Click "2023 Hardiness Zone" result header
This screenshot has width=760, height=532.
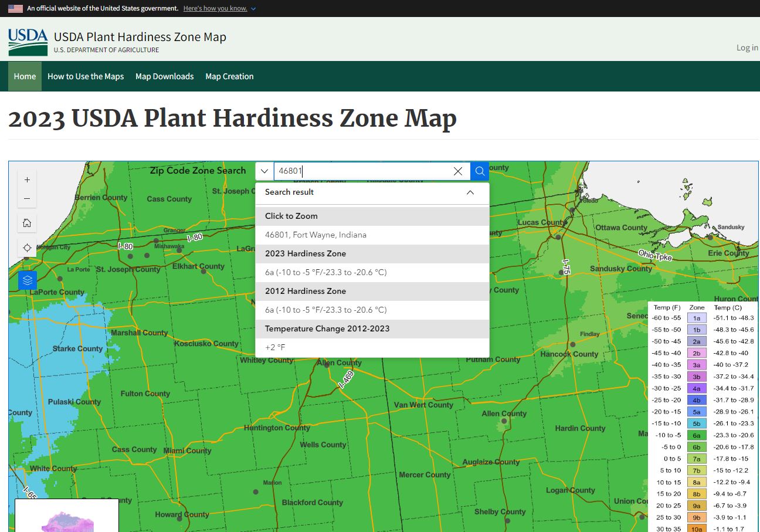(372, 253)
